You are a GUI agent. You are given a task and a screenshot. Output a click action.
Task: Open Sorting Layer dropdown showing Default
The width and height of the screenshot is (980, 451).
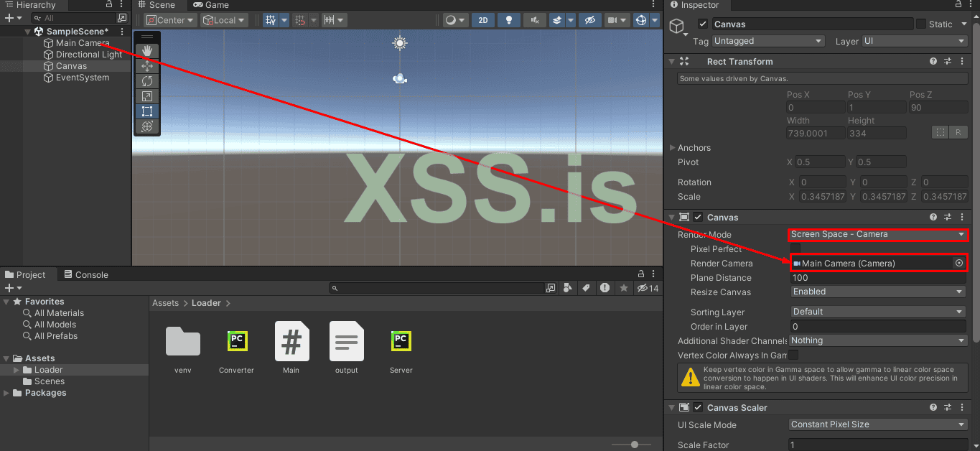click(x=878, y=312)
